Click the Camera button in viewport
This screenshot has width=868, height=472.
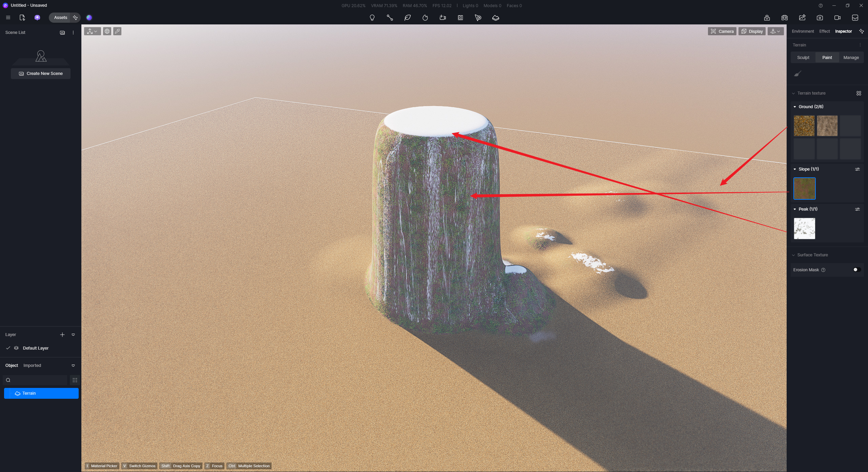point(722,31)
